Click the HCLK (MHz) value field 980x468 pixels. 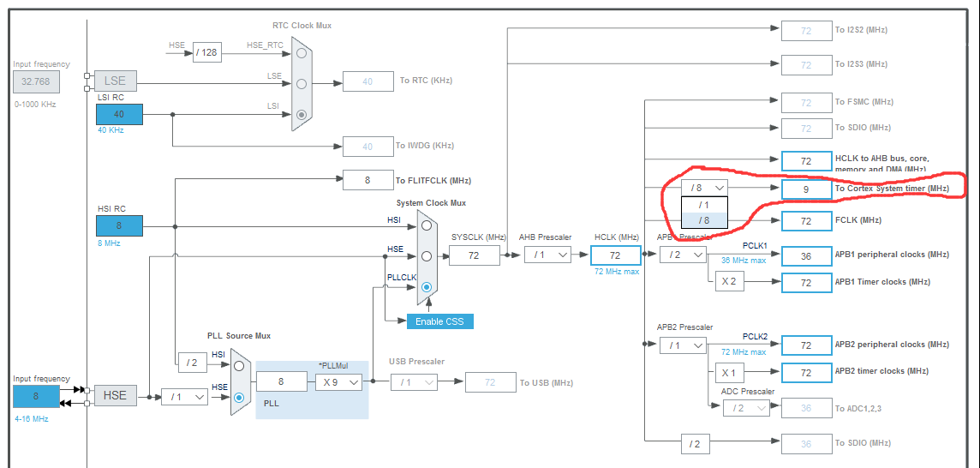[616, 255]
